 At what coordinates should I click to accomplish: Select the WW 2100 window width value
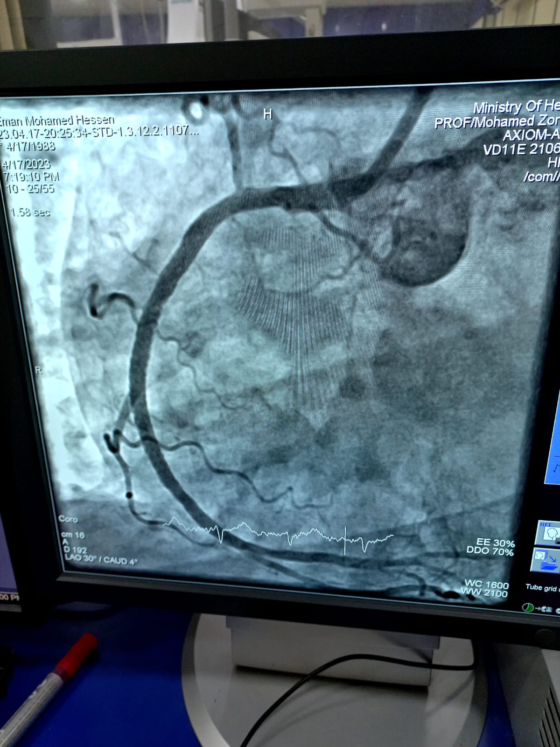point(484,593)
